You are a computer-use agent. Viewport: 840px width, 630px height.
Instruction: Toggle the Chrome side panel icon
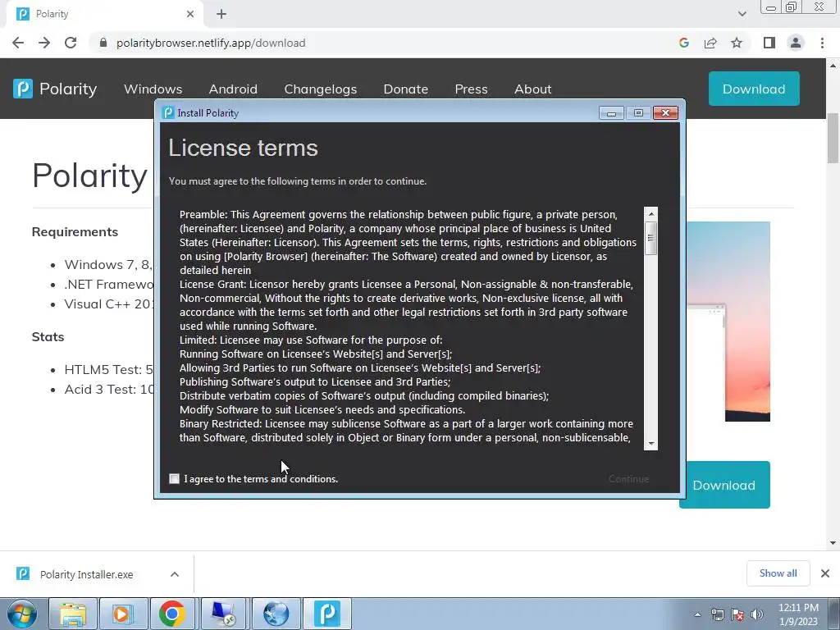(769, 43)
